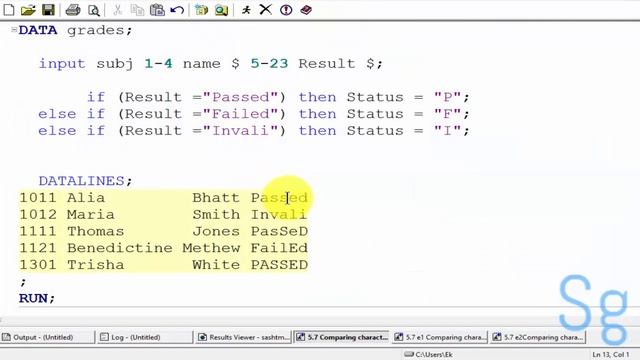Place cursor on the DATA keyword
The width and height of the screenshot is (640, 360).
38,30
